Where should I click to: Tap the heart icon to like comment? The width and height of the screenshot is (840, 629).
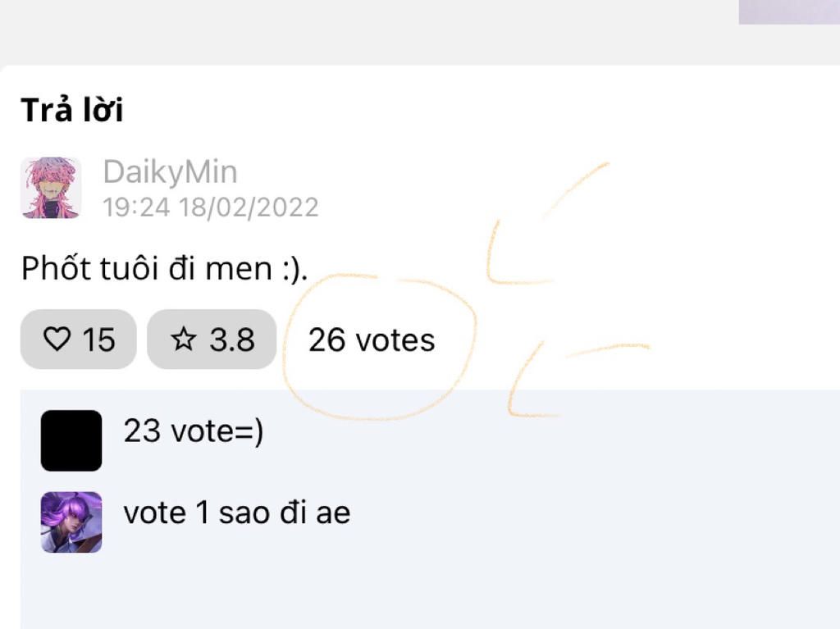pos(57,340)
